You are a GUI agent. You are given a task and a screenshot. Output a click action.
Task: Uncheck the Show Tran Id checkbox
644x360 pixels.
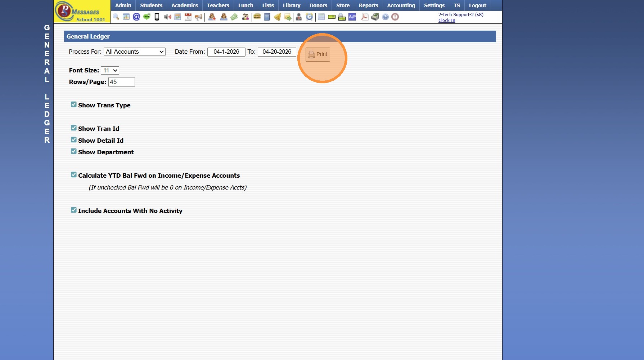74,128
